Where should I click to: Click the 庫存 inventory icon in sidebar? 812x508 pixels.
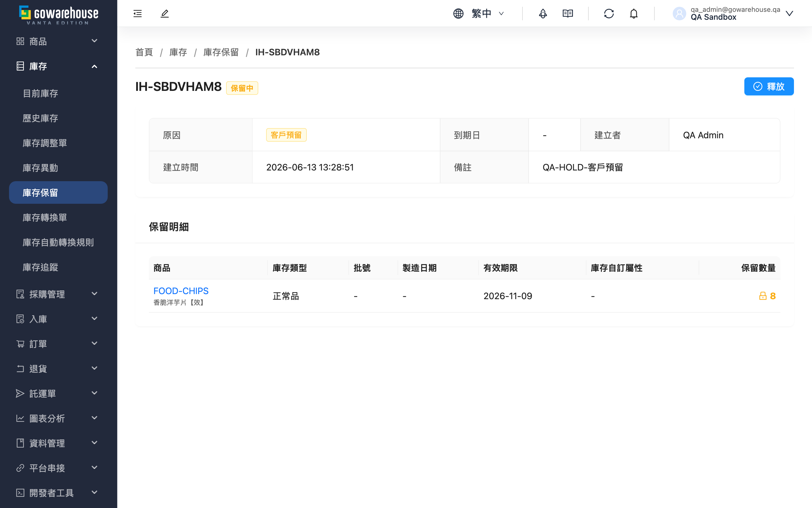pos(20,66)
